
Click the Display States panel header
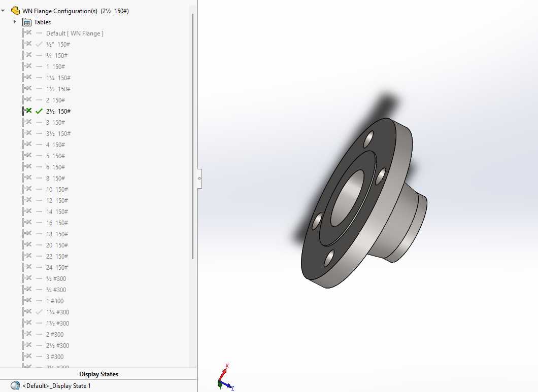[98, 374]
